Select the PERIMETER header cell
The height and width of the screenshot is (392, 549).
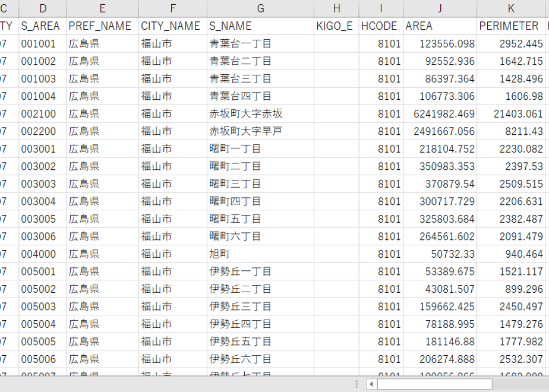coord(510,26)
